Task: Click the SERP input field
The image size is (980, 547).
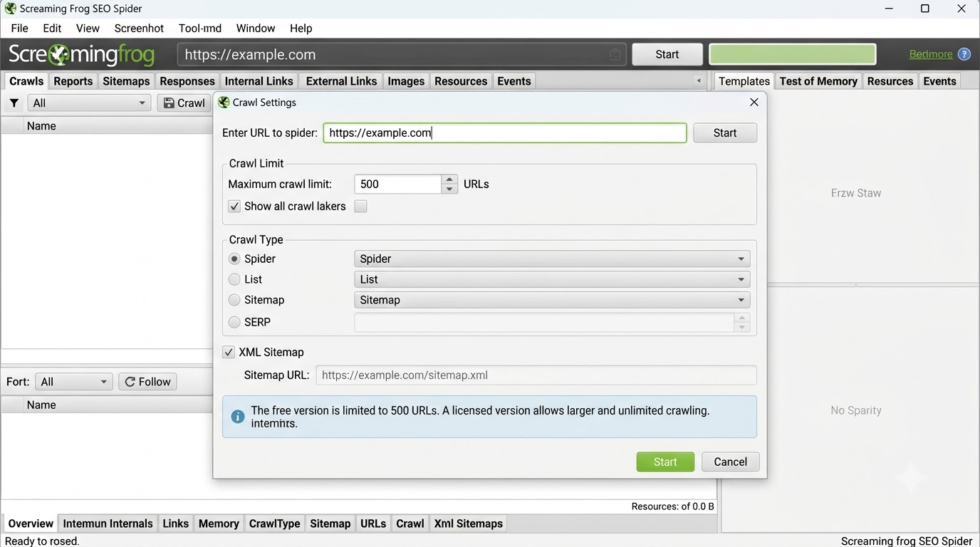Action: (x=544, y=323)
